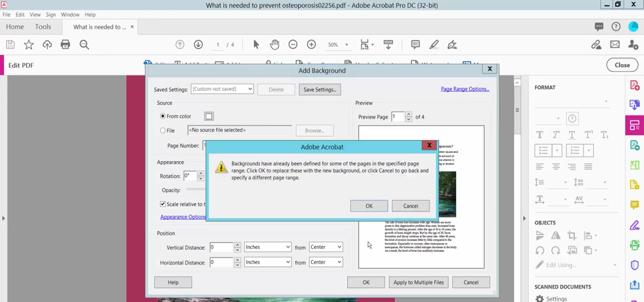The image size is (644, 302).
Task: Click the Print icon in the toolbar
Action: [x=65, y=44]
